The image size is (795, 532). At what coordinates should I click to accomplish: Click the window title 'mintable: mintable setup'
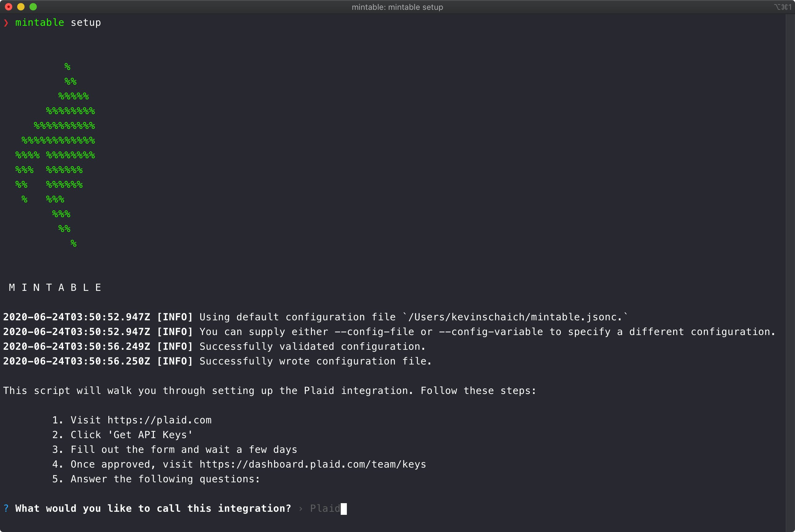pyautogui.click(x=397, y=7)
